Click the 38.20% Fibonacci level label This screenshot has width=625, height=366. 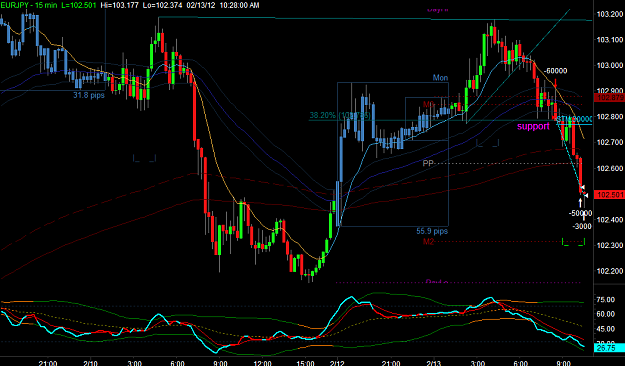point(340,116)
